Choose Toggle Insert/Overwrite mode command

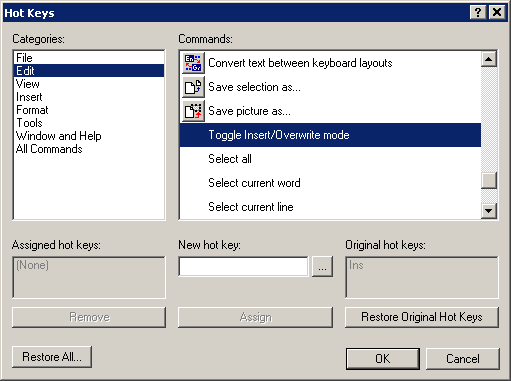click(x=330, y=135)
